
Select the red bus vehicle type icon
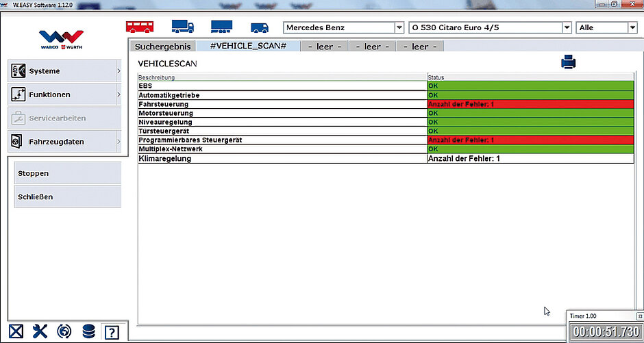pyautogui.click(x=140, y=27)
